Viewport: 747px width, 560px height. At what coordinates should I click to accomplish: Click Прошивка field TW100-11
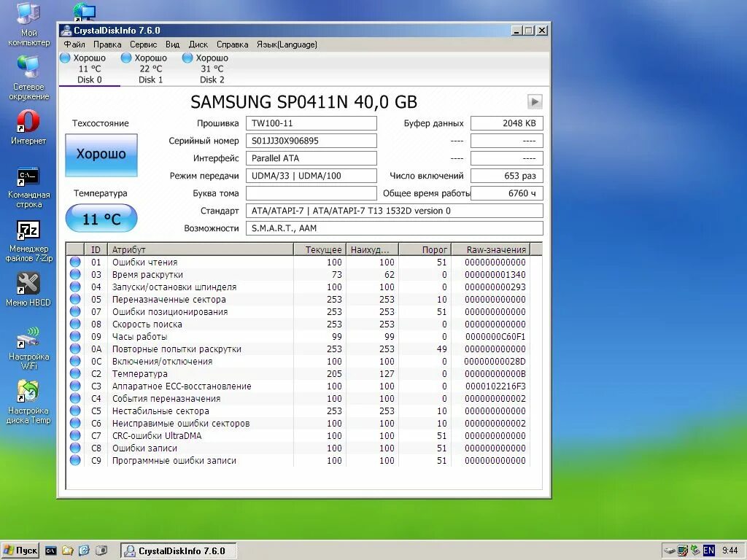[311, 123]
